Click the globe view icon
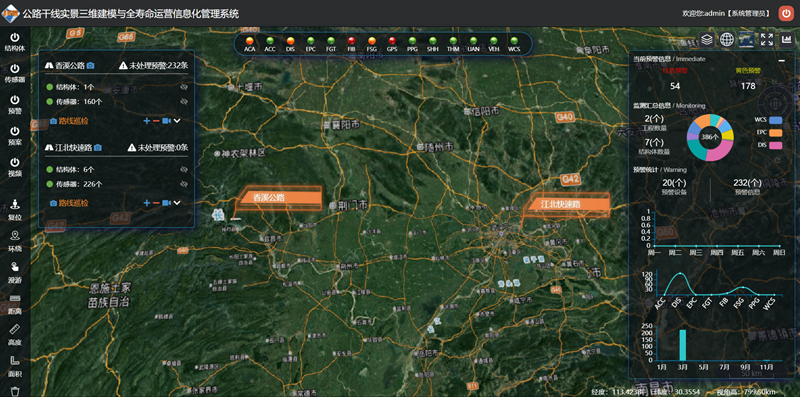Viewport: 800px width, 397px height. [727, 39]
